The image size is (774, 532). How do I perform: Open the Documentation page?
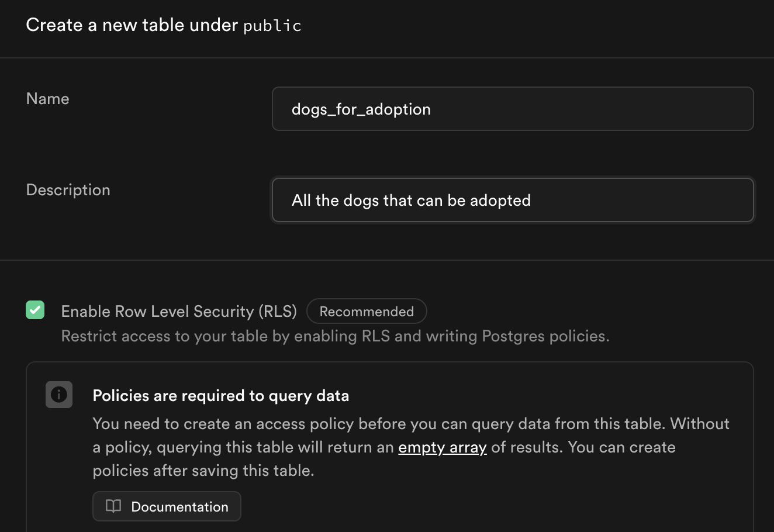[167, 506]
